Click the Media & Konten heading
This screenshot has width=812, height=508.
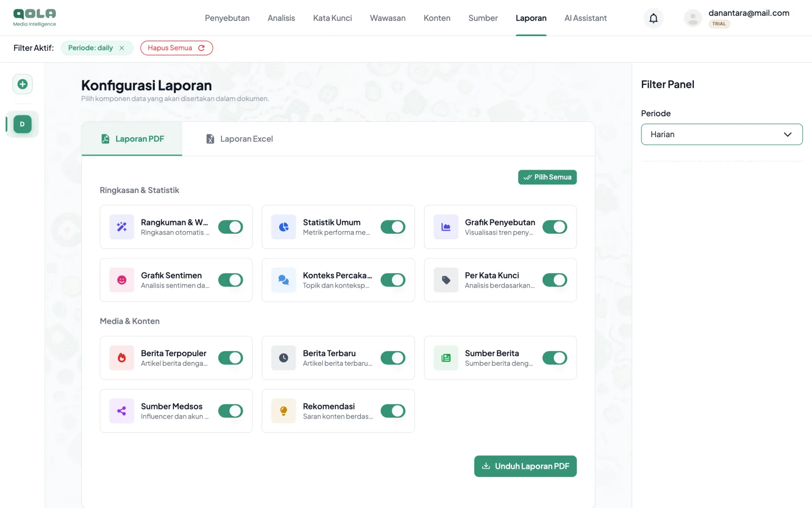(130, 321)
